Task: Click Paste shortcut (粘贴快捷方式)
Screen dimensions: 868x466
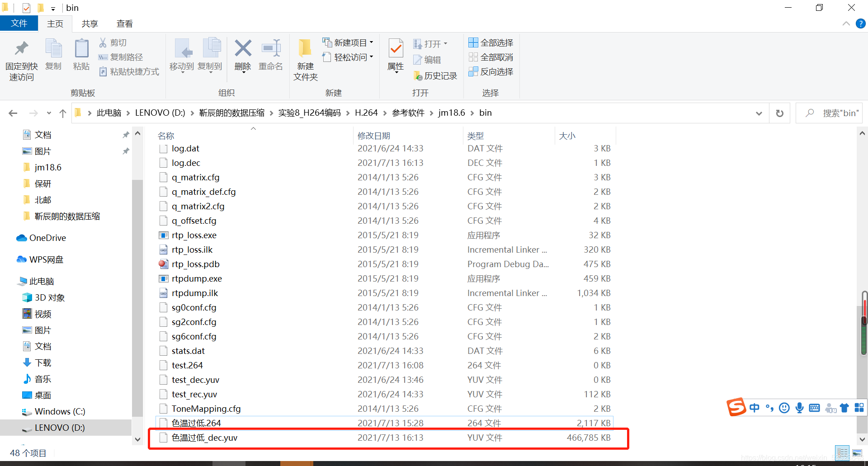Action: pos(129,71)
